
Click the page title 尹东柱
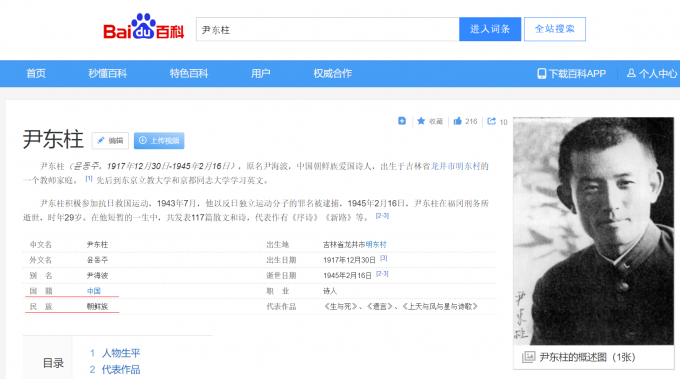53,139
